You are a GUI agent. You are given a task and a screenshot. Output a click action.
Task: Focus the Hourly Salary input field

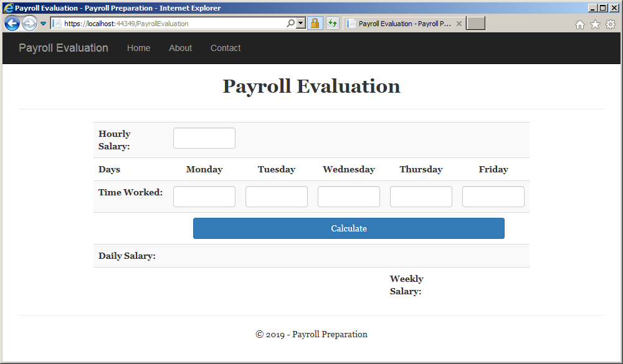tap(204, 138)
